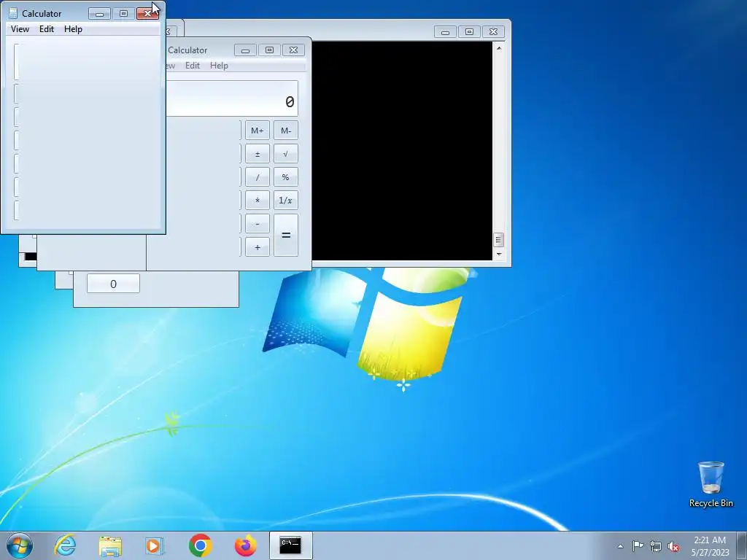Click the equals button
747x560 pixels.
286,236
